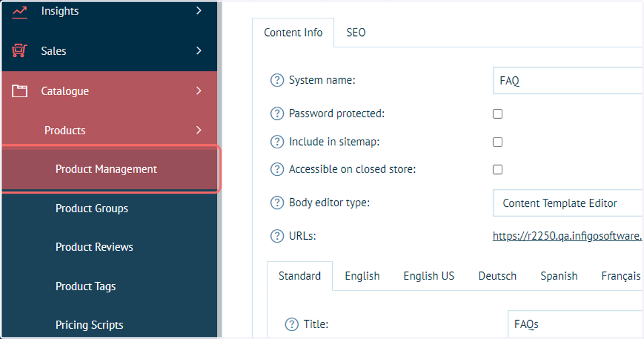
Task: Click the System name input field
Action: click(x=568, y=81)
